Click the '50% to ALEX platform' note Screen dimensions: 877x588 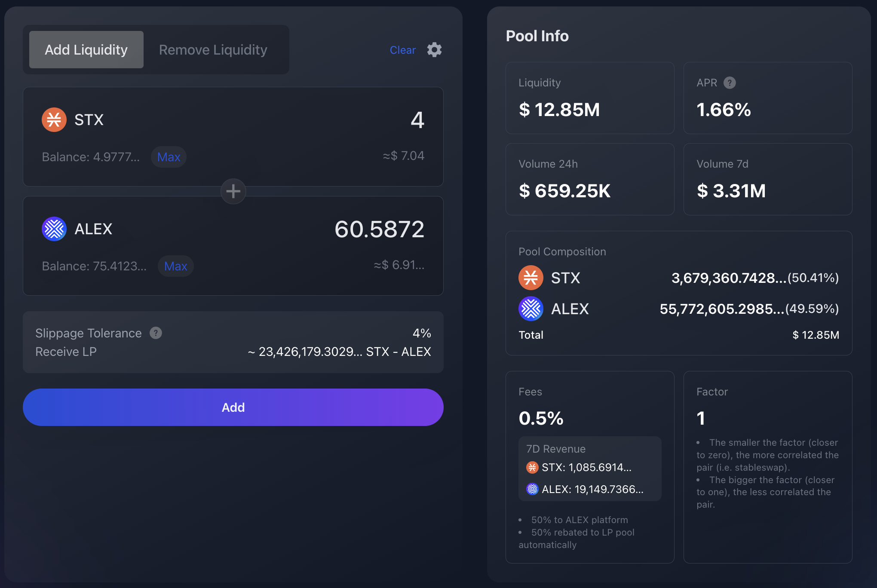[580, 520]
